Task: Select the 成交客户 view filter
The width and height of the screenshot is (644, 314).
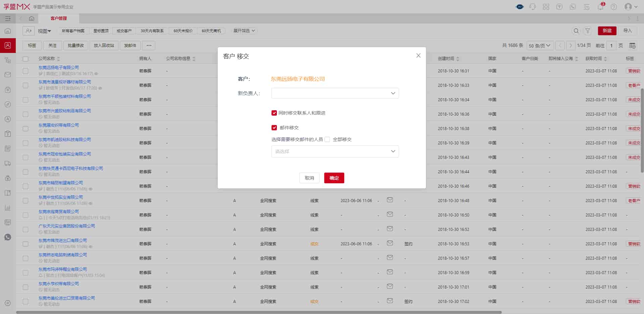Action: click(124, 31)
